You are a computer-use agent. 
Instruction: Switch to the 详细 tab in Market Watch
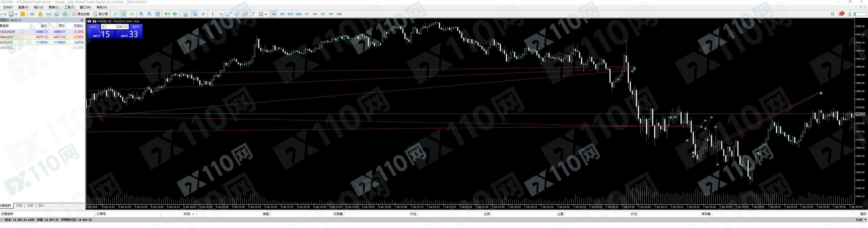click(19, 206)
